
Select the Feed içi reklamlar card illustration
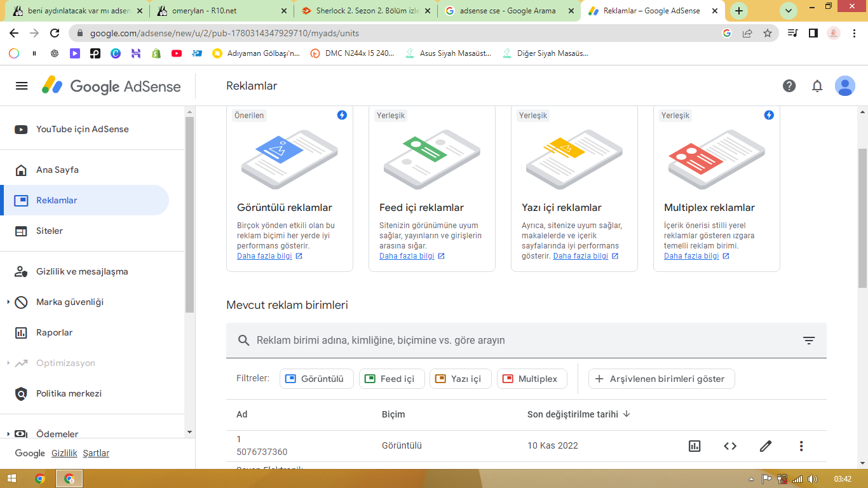(x=432, y=159)
